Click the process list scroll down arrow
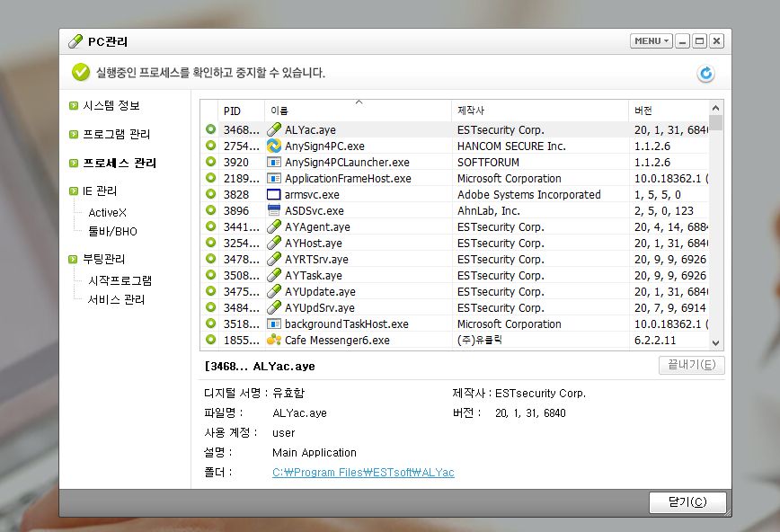780x532 pixels. click(715, 343)
